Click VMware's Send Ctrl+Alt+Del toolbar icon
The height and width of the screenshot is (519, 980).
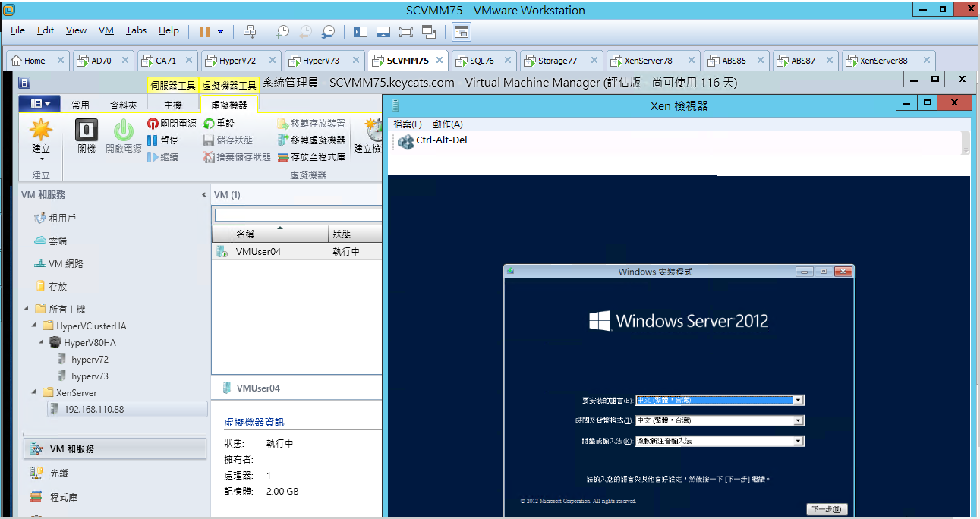tap(250, 31)
